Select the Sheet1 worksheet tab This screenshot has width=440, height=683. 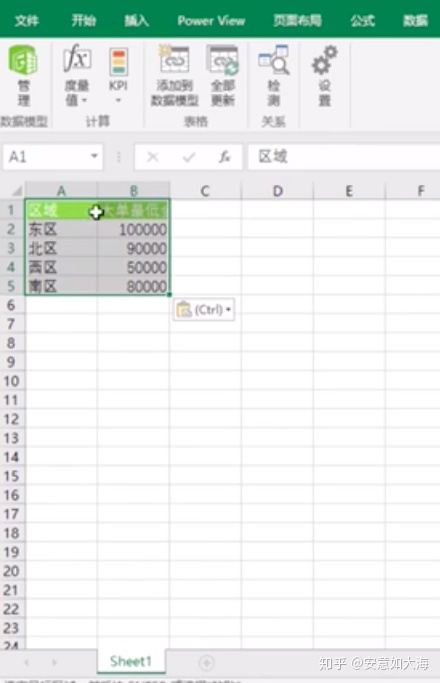point(131,662)
